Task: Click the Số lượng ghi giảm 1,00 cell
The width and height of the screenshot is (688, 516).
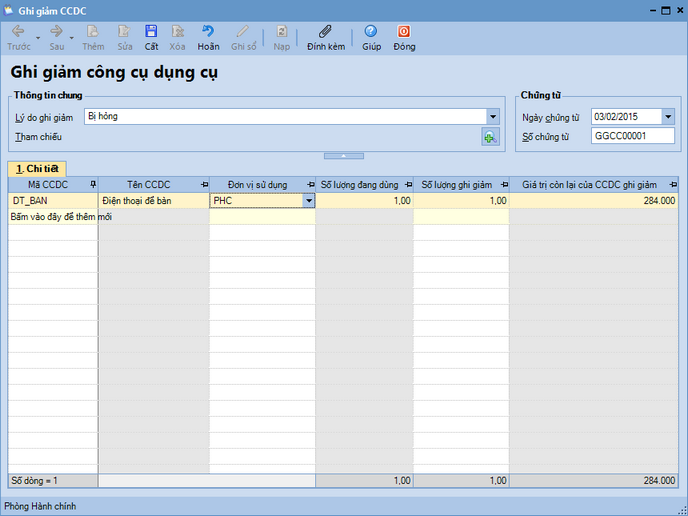Action: click(461, 201)
